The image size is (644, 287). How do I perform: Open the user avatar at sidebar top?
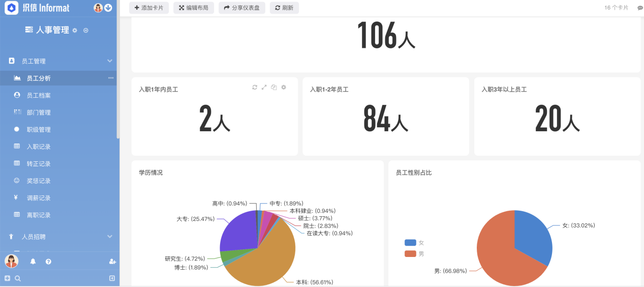pyautogui.click(x=98, y=8)
